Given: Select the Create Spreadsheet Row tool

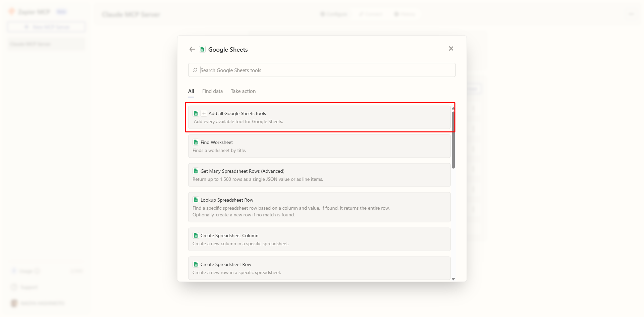Looking at the screenshot, I should (319, 268).
